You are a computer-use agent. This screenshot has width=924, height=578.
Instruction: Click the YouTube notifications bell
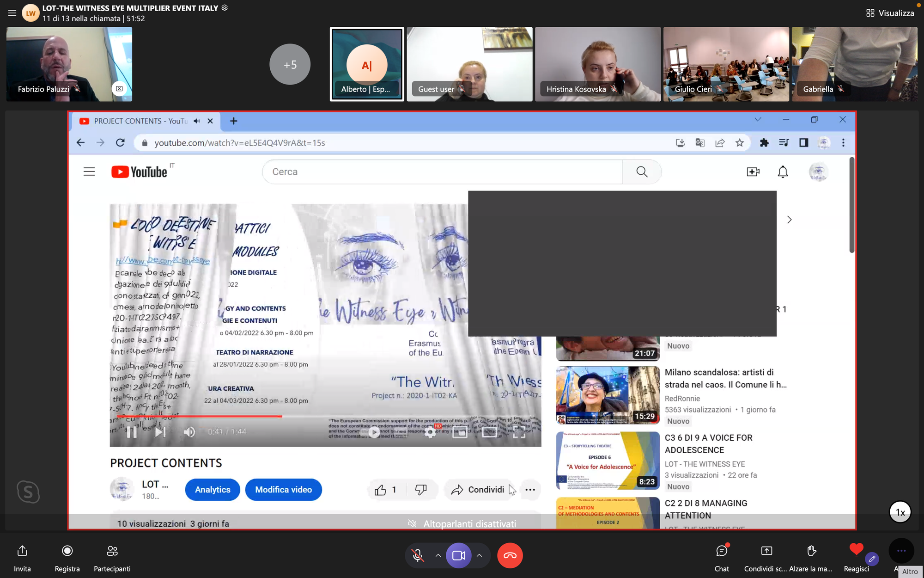click(x=783, y=172)
